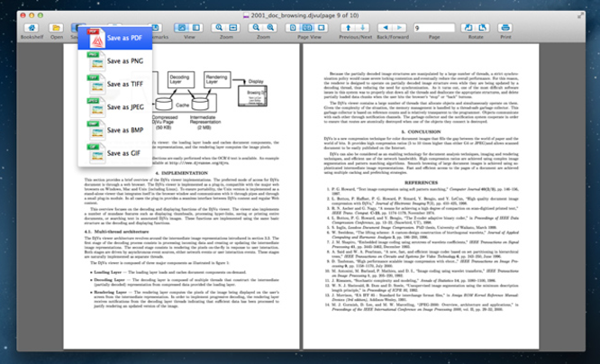Click the zoom out magnifier
The height and width of the screenshot is (364, 600).
[256, 28]
